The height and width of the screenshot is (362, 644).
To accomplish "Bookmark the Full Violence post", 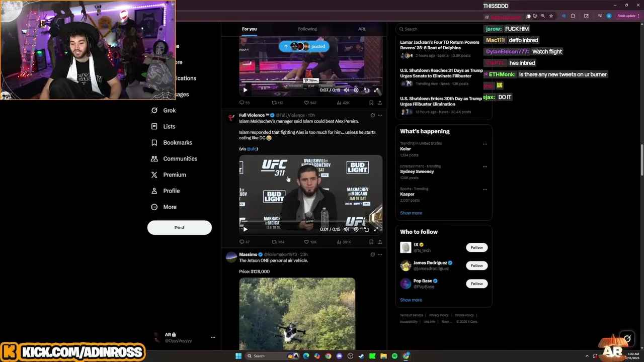I will (x=371, y=242).
